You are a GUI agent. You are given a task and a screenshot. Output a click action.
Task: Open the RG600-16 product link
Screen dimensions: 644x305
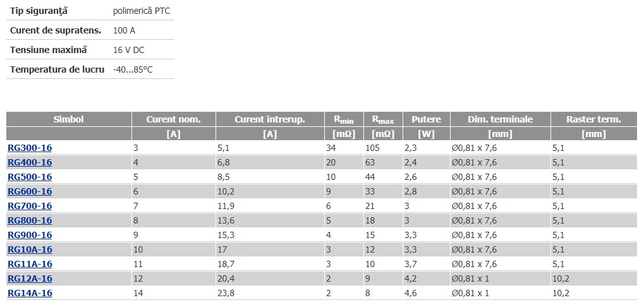[30, 191]
